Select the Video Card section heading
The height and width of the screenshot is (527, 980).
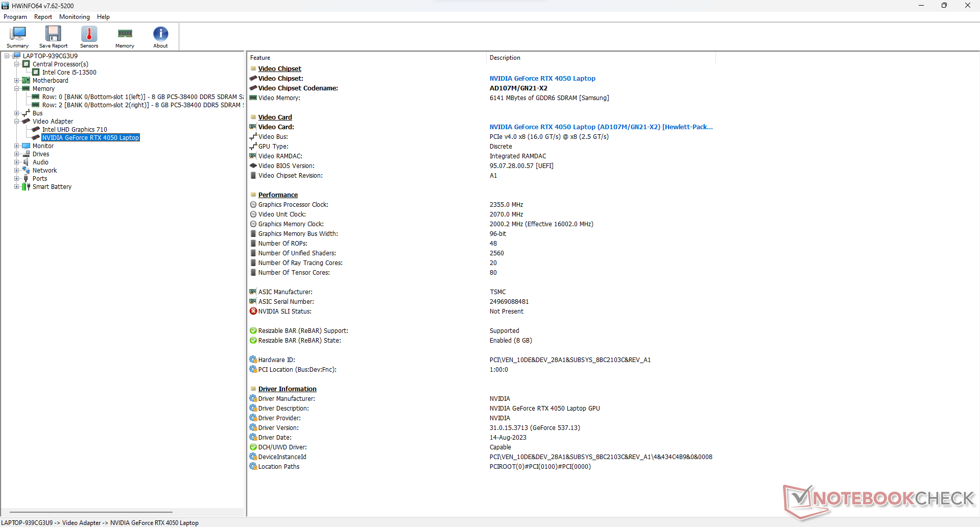coord(275,117)
